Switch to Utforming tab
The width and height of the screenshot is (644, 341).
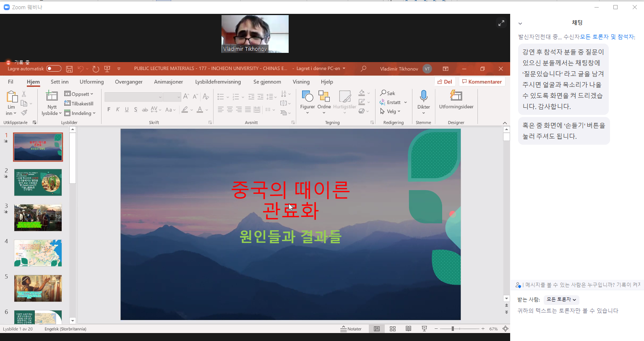91,82
